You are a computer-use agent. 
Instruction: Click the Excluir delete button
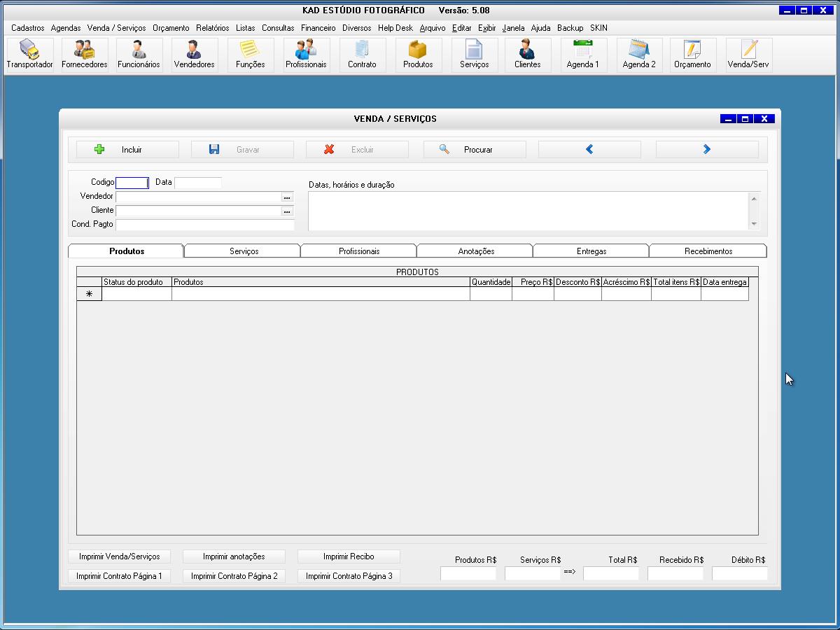(x=357, y=150)
